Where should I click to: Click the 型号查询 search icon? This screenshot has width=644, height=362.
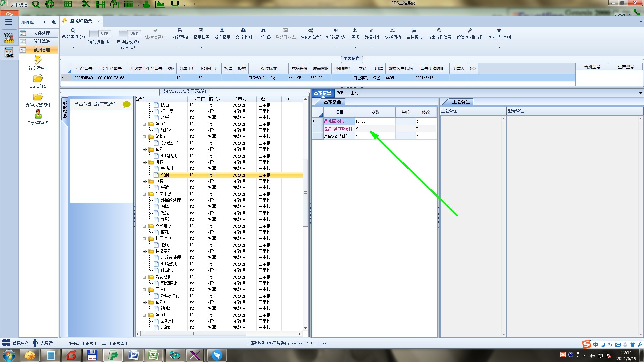(x=73, y=31)
